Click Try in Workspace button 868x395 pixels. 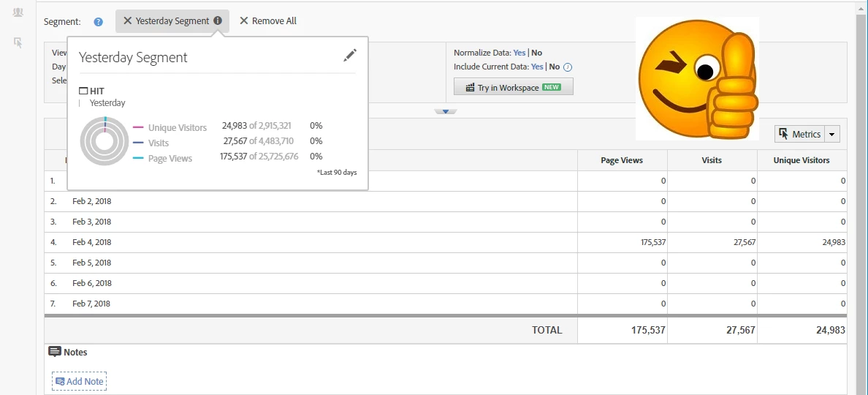pyautogui.click(x=513, y=87)
